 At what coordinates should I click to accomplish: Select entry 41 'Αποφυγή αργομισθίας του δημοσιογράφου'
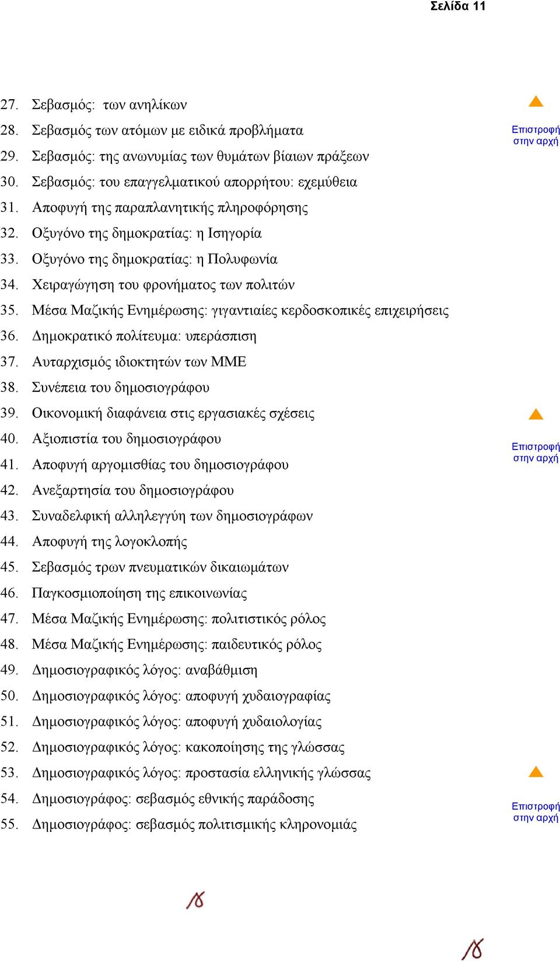point(160,465)
